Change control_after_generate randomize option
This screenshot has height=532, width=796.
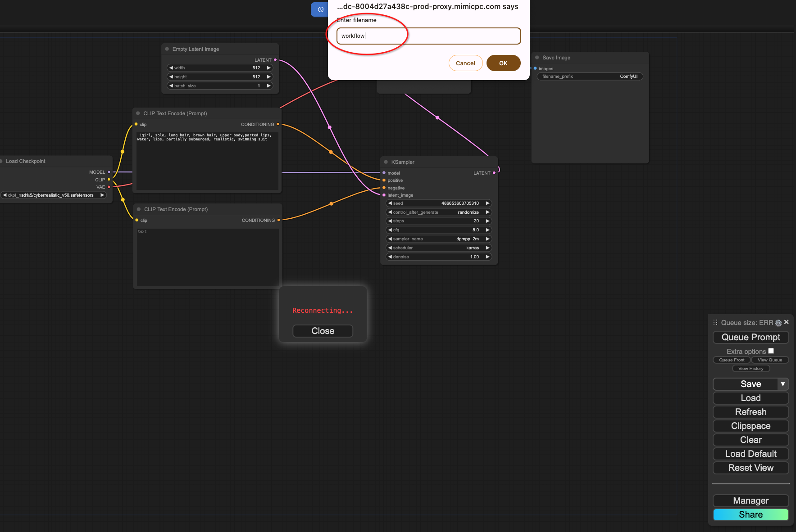[439, 212]
